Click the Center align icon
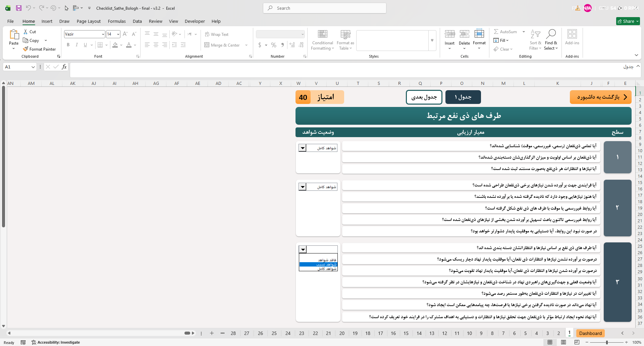Image resolution: width=644 pixels, height=346 pixels. click(x=156, y=45)
